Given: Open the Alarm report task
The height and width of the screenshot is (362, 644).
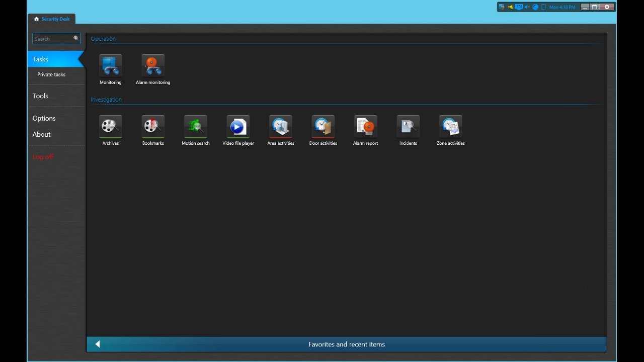Looking at the screenshot, I should 365,127.
